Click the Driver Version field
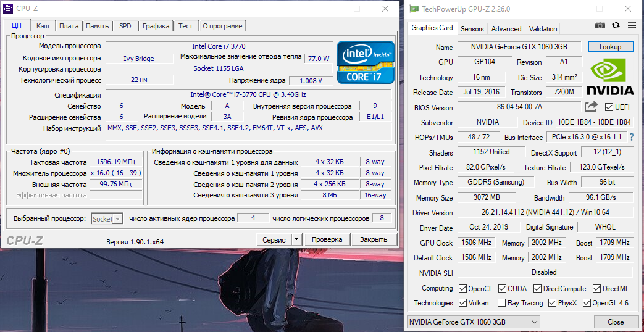This screenshot has height=332, width=644. coord(545,212)
